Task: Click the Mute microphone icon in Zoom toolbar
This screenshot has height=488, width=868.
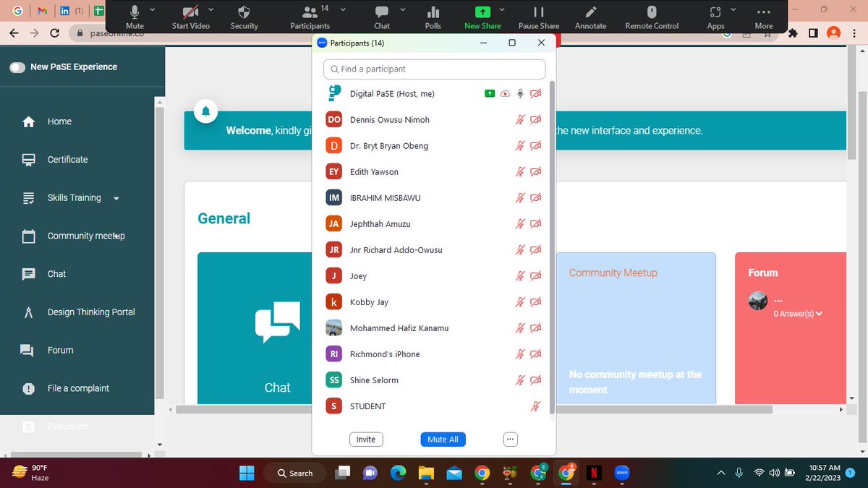Action: pyautogui.click(x=135, y=12)
